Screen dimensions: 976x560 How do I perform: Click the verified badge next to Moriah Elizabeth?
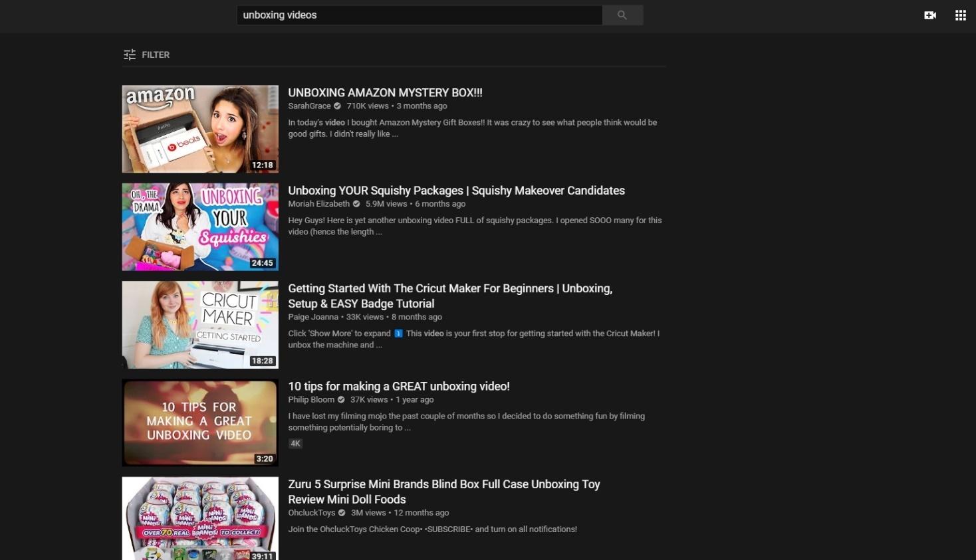pos(355,204)
